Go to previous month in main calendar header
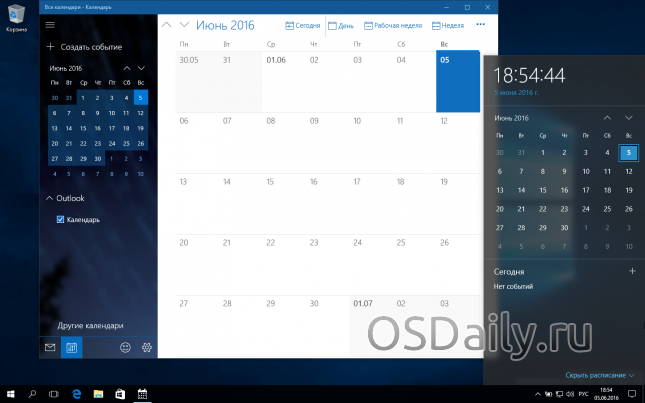 (x=166, y=24)
